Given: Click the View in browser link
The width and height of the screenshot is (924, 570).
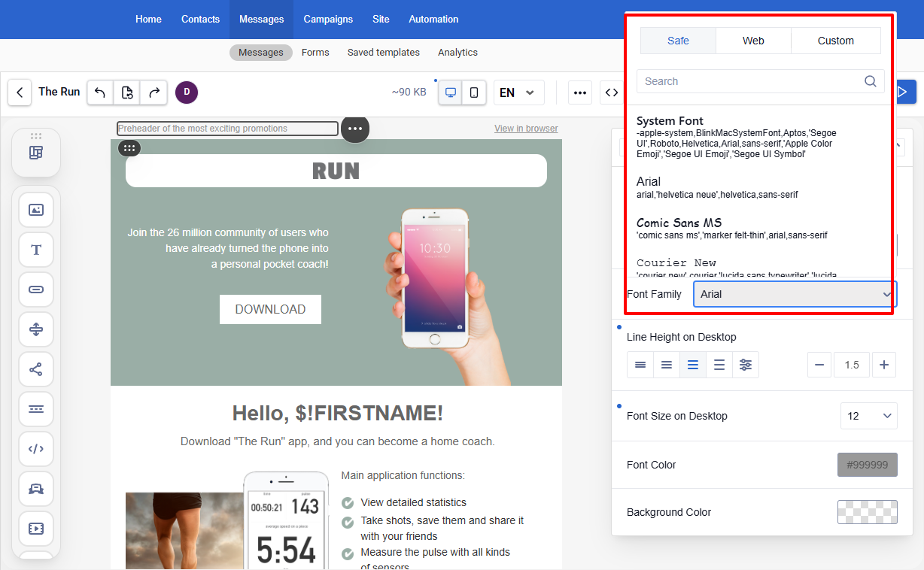Looking at the screenshot, I should point(526,129).
